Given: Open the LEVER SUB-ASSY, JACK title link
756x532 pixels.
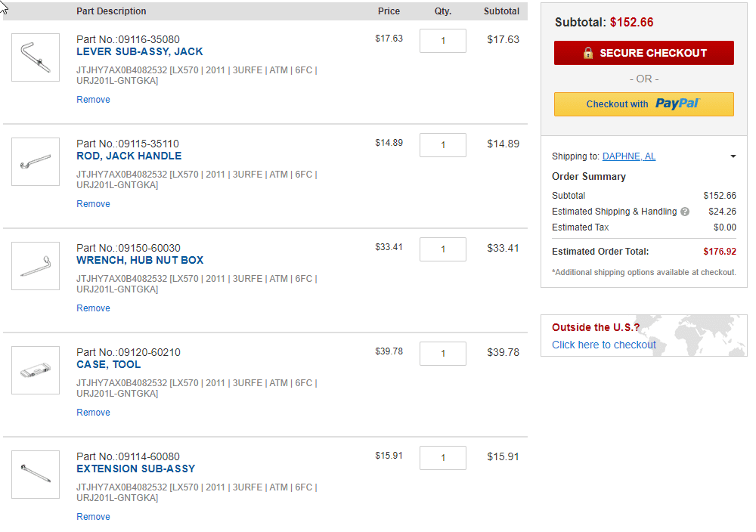Looking at the screenshot, I should [139, 51].
